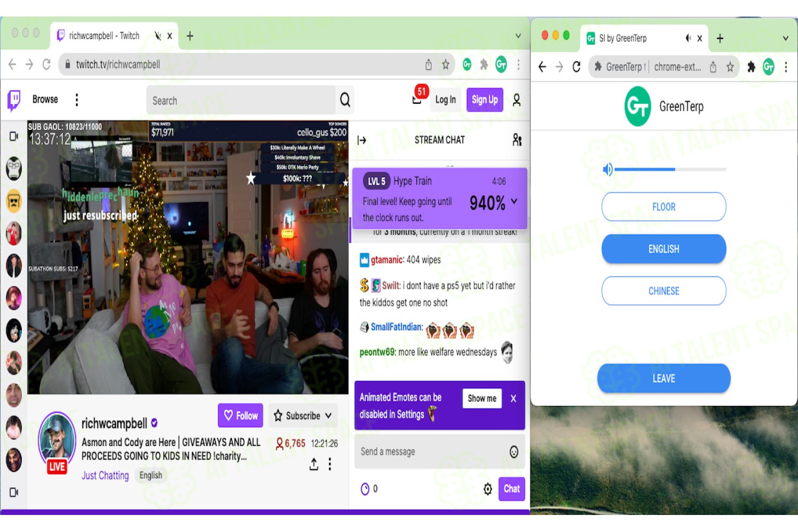This screenshot has width=798, height=532.
Task: Open richwcampbell channel avatar
Action: click(57, 439)
